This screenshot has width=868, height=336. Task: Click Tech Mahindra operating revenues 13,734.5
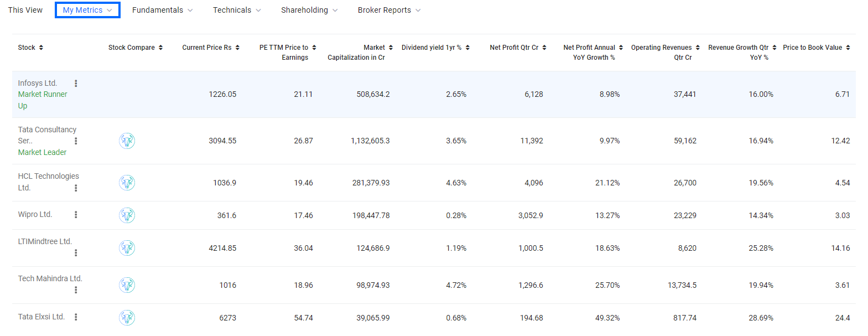coord(682,285)
